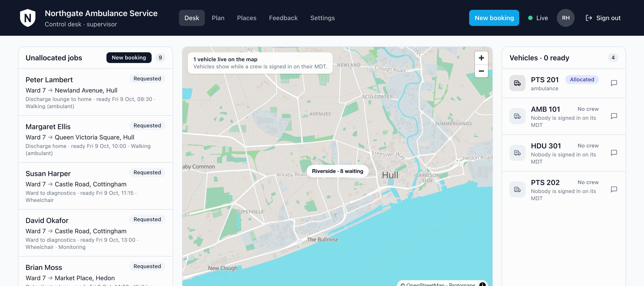Click '1 vehicle live on the map' notice
Viewport: 644px width, 286px height.
260,63
